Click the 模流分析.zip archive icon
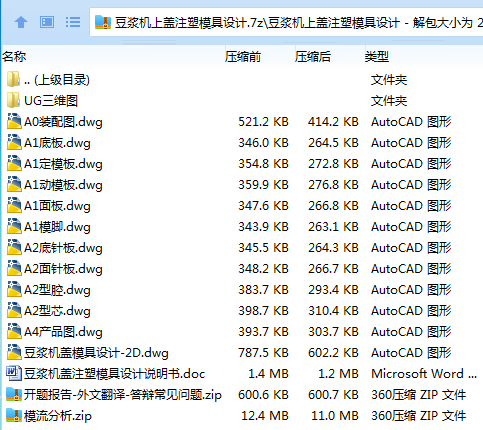The height and width of the screenshot is (430, 483). pos(14,415)
